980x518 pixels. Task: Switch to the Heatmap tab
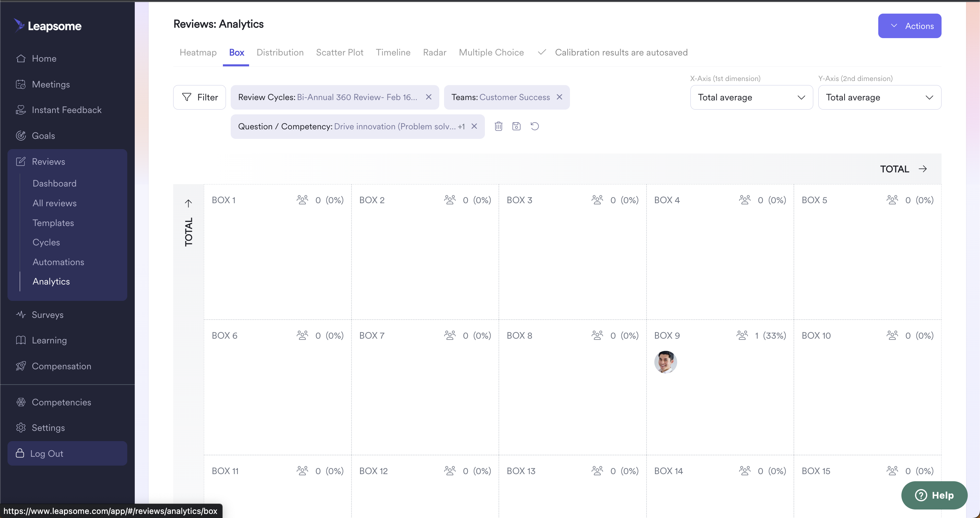[198, 52]
